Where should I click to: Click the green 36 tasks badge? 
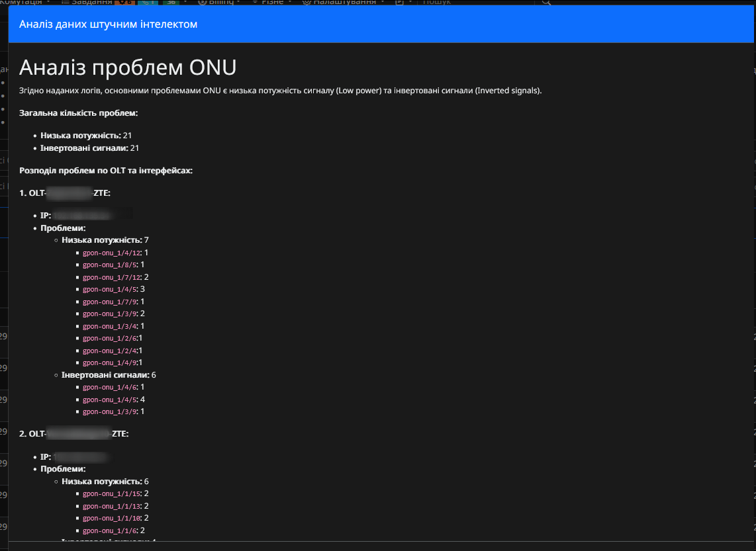tap(171, 3)
